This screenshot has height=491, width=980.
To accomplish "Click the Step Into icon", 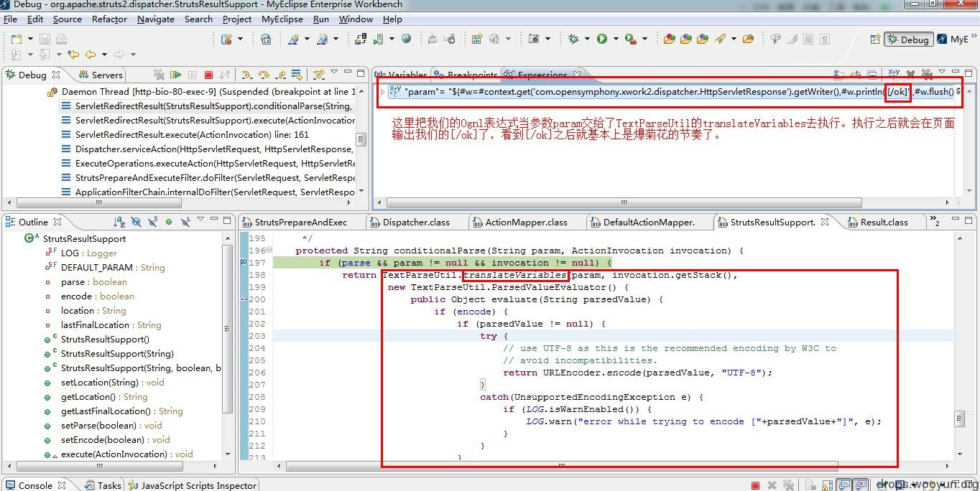I will click(x=246, y=75).
